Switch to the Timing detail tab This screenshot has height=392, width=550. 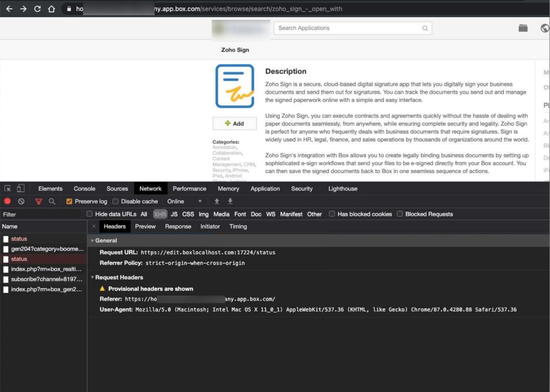pyautogui.click(x=238, y=226)
